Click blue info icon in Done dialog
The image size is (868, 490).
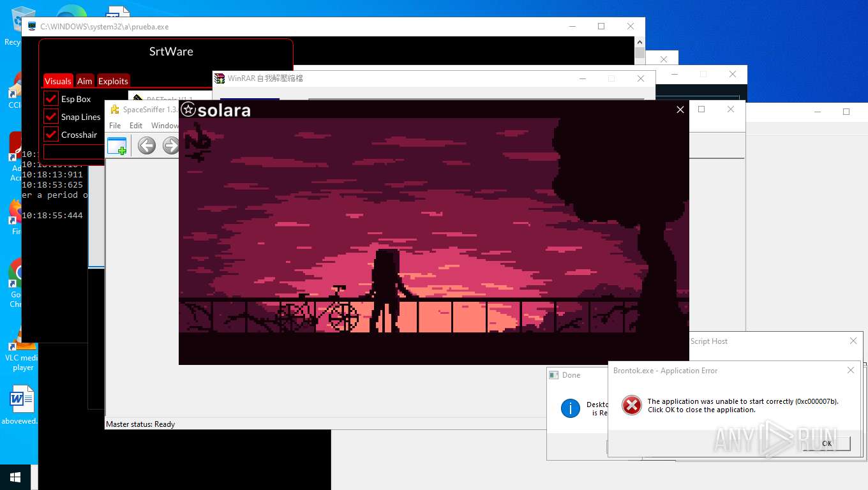[570, 408]
